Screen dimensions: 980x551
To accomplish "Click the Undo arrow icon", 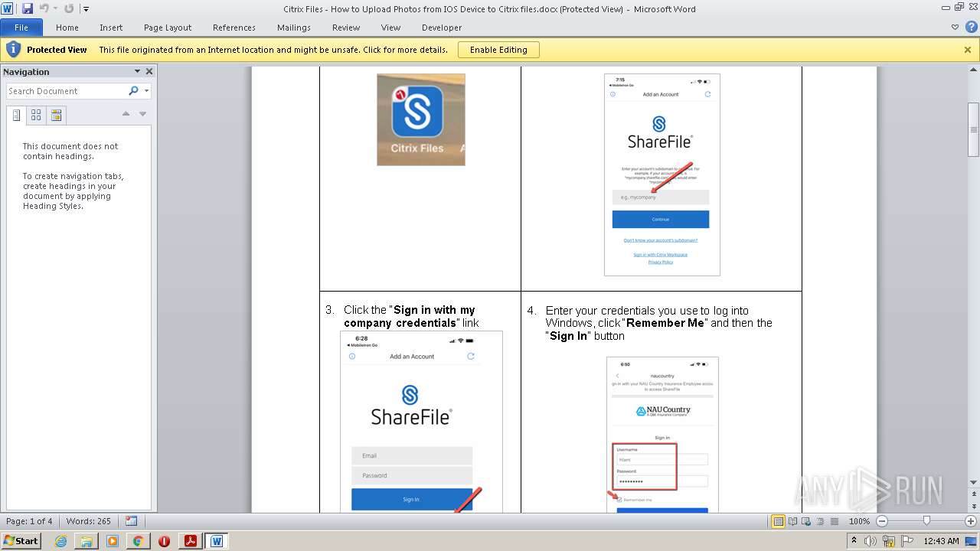I will pyautogui.click(x=44, y=8).
